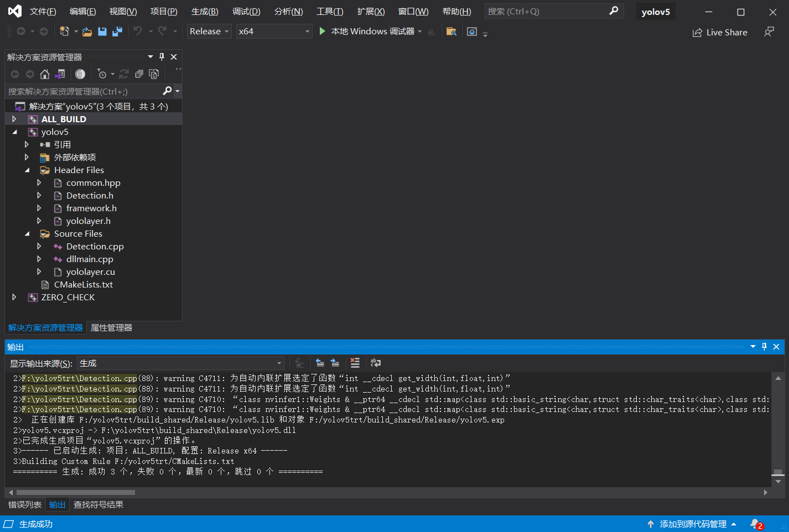
Task: Switch to the 查找符号结果 tab
Action: (98, 505)
